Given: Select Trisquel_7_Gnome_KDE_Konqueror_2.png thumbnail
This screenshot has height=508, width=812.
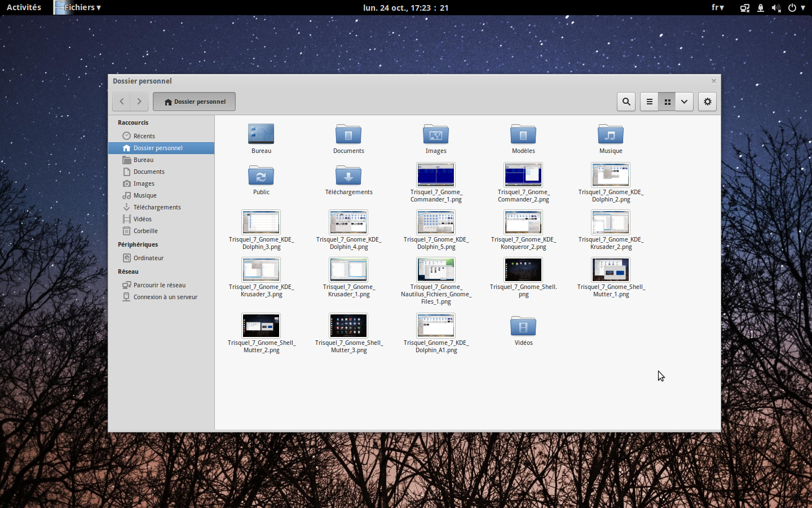Looking at the screenshot, I should (x=523, y=222).
